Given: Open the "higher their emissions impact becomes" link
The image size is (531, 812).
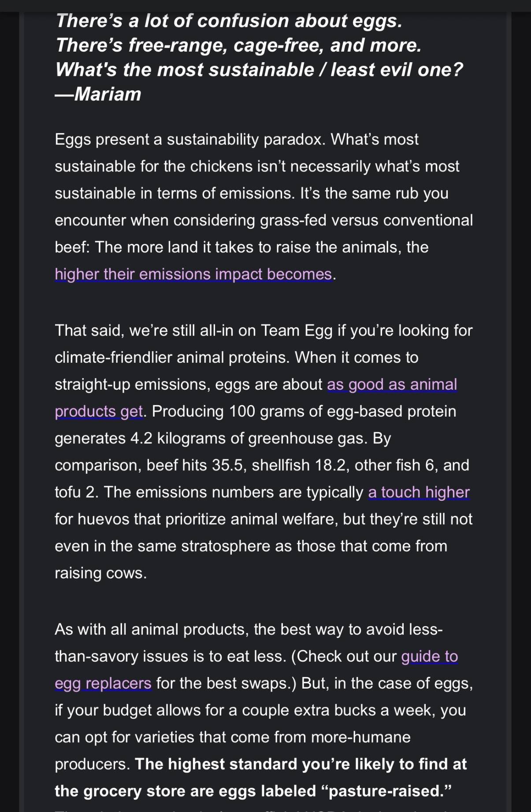Looking at the screenshot, I should [x=193, y=274].
